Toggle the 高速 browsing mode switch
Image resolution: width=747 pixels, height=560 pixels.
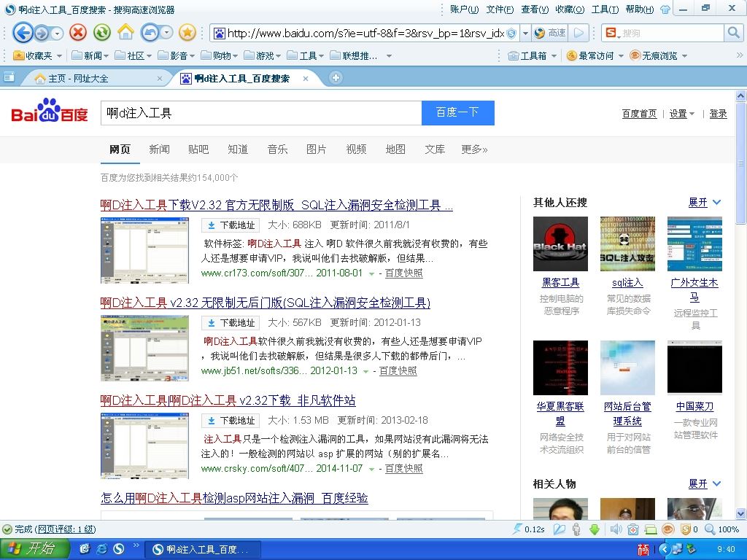[550, 33]
